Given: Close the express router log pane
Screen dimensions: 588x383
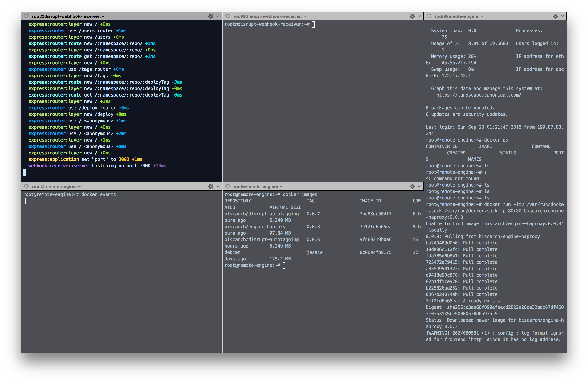Looking at the screenshot, I should 27,16.
